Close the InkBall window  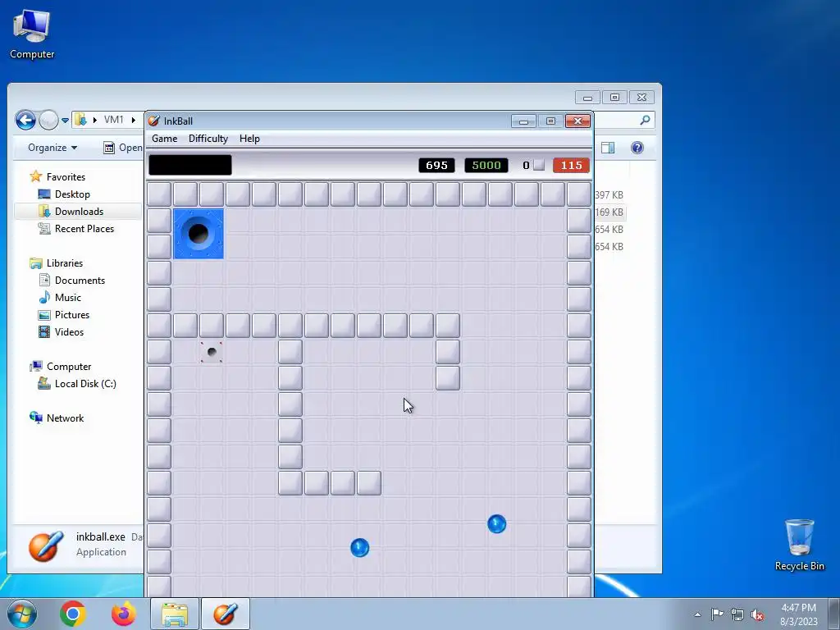(x=577, y=121)
